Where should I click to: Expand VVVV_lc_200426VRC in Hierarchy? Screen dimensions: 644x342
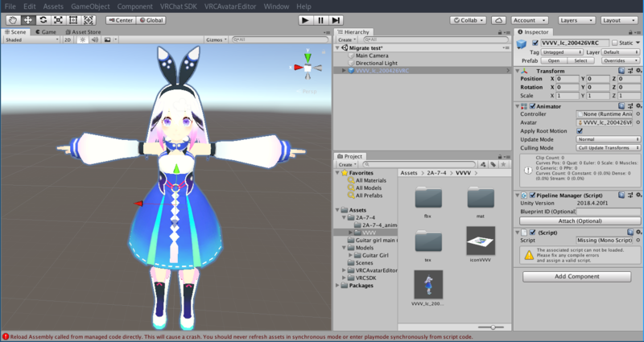click(345, 71)
